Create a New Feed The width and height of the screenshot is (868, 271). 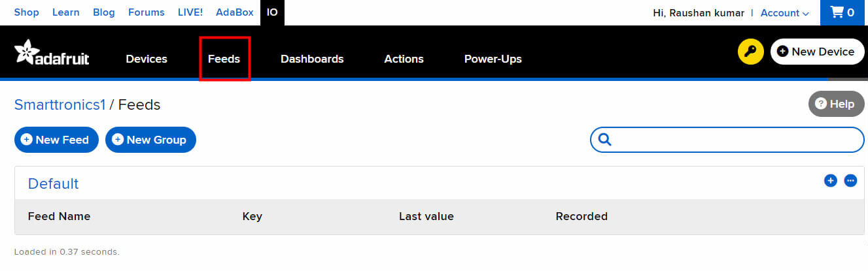[56, 139]
